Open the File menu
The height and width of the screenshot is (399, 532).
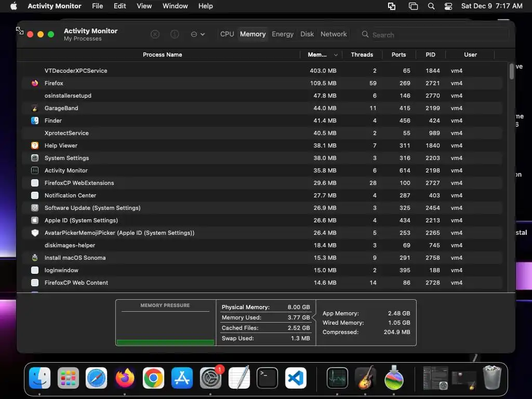97,6
